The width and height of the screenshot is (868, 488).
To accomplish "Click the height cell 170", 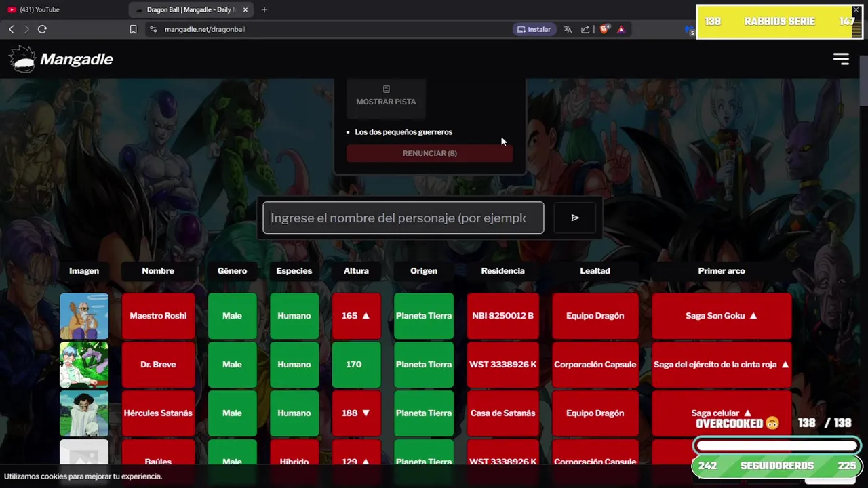I will tap(356, 365).
